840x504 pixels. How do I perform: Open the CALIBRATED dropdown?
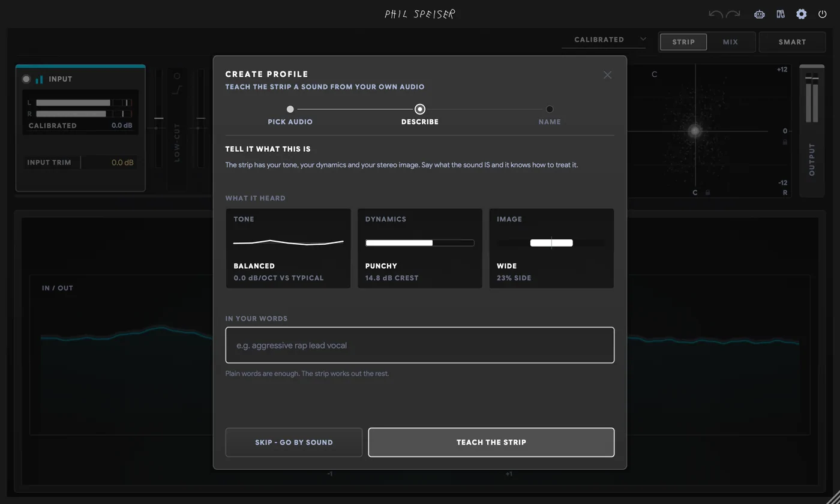(605, 40)
